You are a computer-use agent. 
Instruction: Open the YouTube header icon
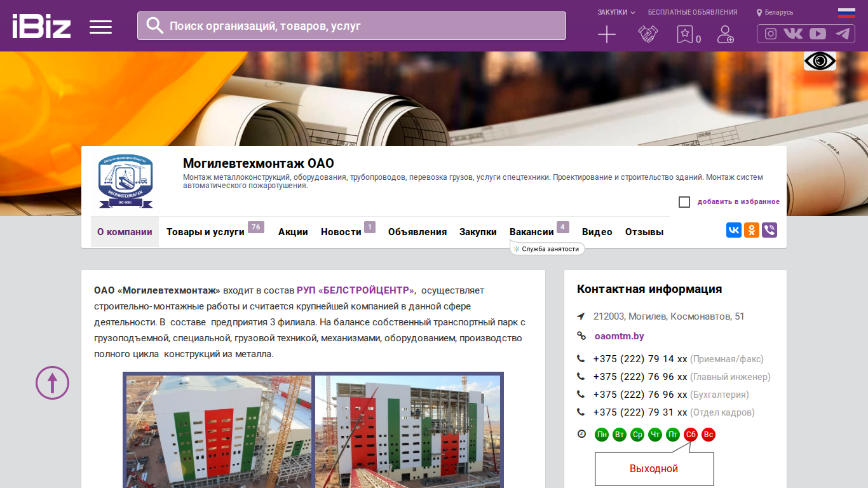(x=818, y=34)
